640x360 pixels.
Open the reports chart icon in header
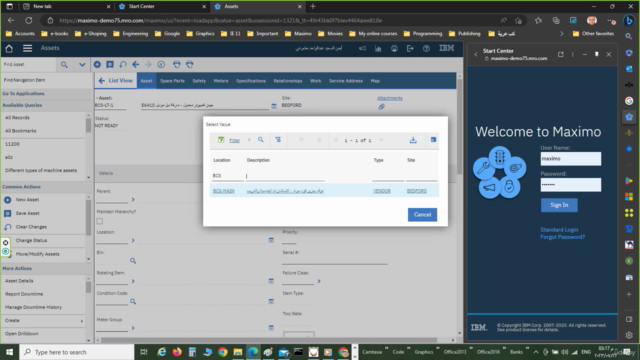point(378,49)
